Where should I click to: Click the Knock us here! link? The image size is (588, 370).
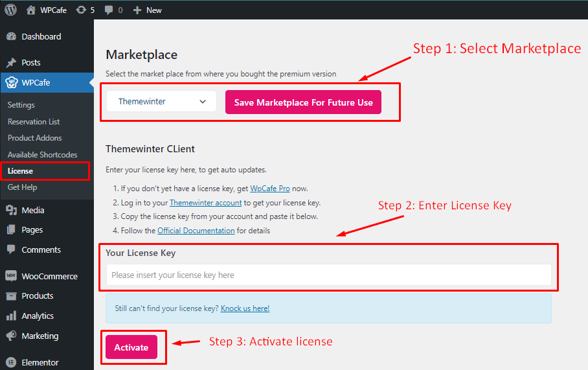click(x=245, y=308)
